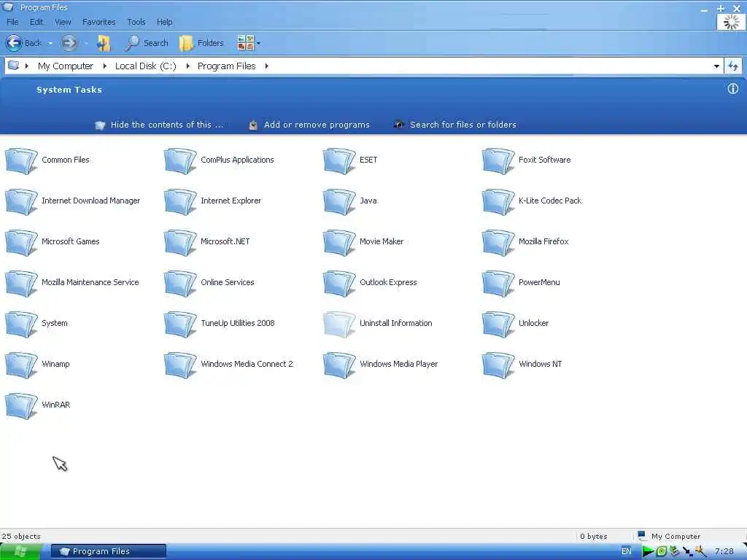This screenshot has height=560, width=747.
Task: Open the Tools menu
Action: coord(136,22)
